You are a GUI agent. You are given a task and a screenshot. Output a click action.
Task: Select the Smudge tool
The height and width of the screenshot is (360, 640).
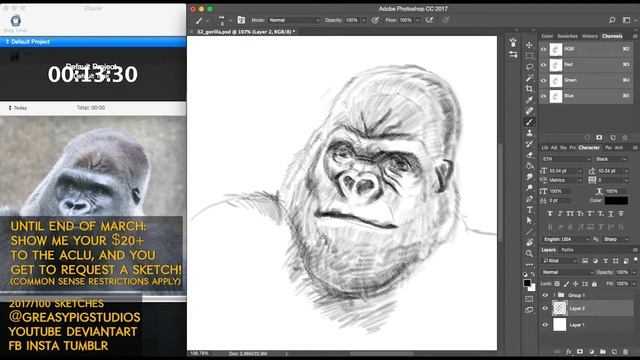[x=529, y=177]
